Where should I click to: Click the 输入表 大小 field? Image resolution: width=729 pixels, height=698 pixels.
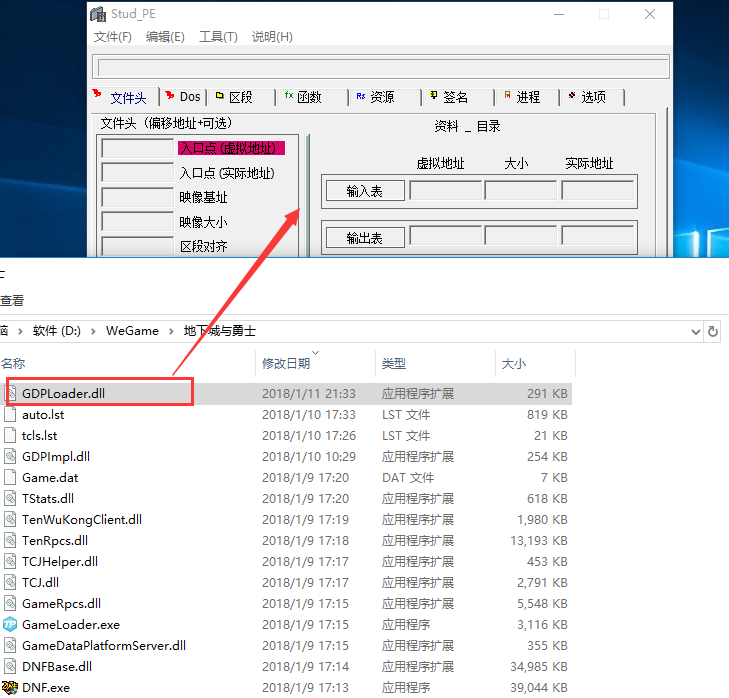coord(521,190)
